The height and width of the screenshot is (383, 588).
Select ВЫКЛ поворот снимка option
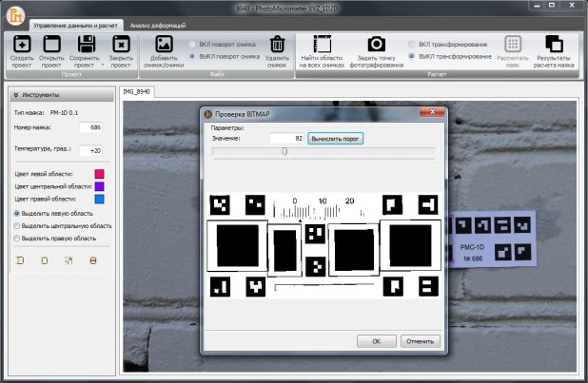point(192,56)
